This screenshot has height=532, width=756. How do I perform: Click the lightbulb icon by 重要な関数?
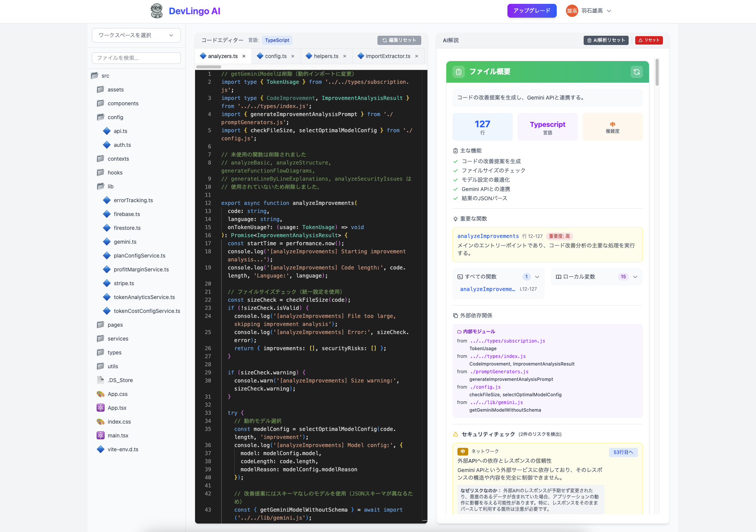456,219
